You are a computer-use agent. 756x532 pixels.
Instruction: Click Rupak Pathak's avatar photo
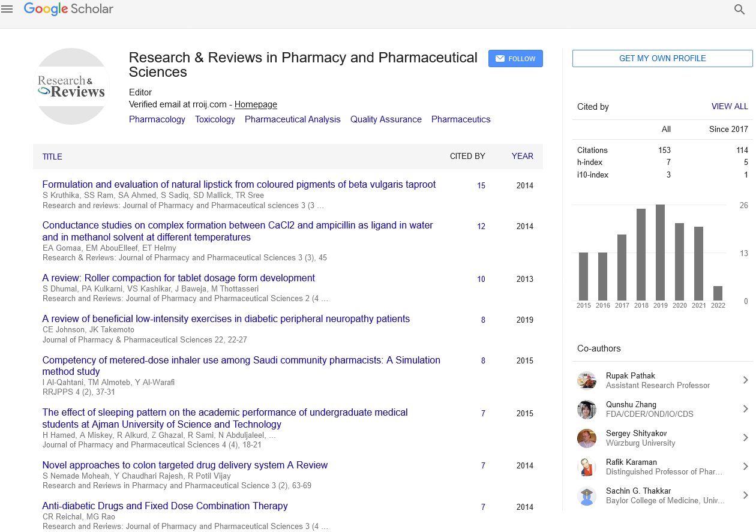[586, 380]
